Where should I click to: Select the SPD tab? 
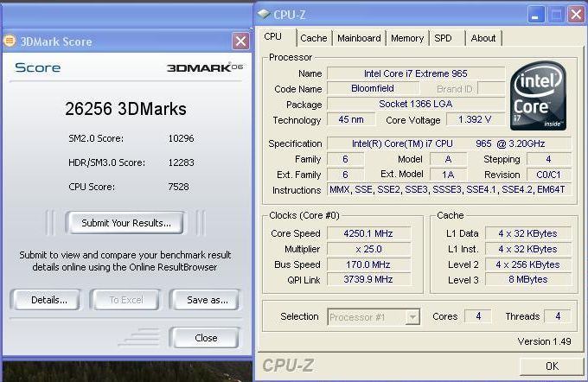pos(443,38)
